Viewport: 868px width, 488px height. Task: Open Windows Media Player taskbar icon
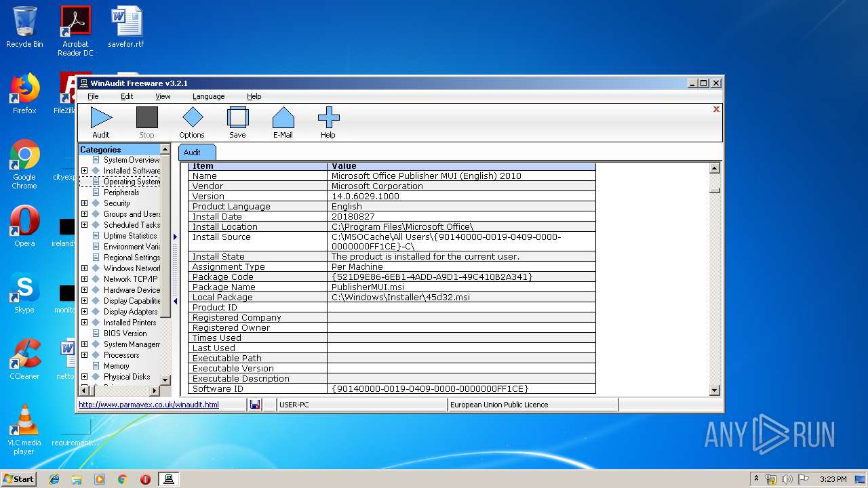click(100, 479)
